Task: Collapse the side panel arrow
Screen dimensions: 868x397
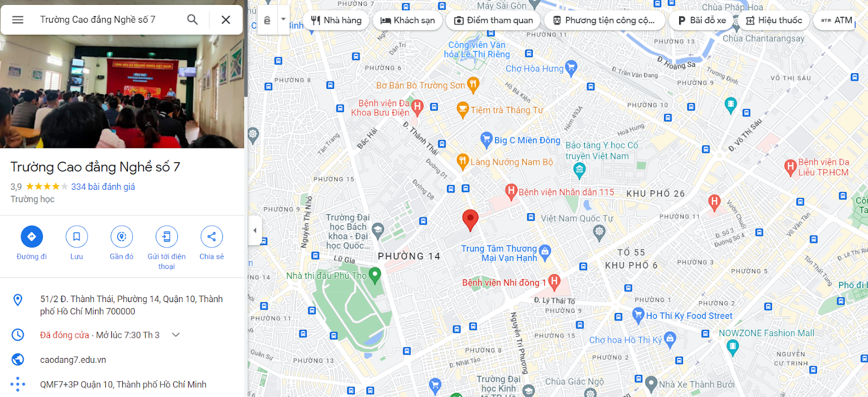Action: (x=255, y=230)
